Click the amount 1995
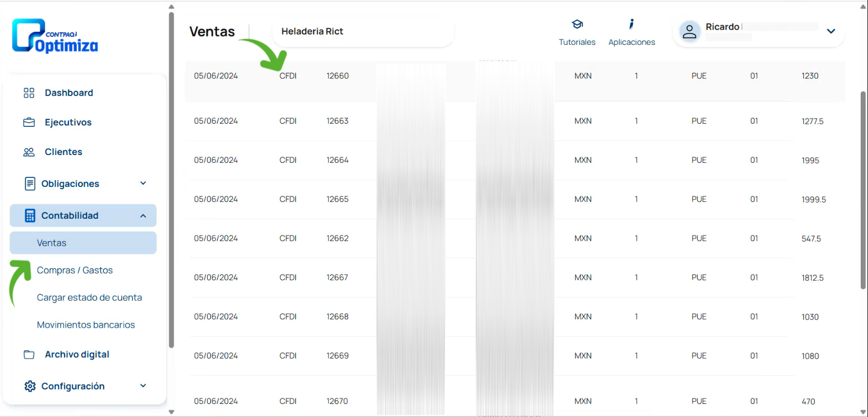Viewport: 868px width, 417px height. [811, 160]
